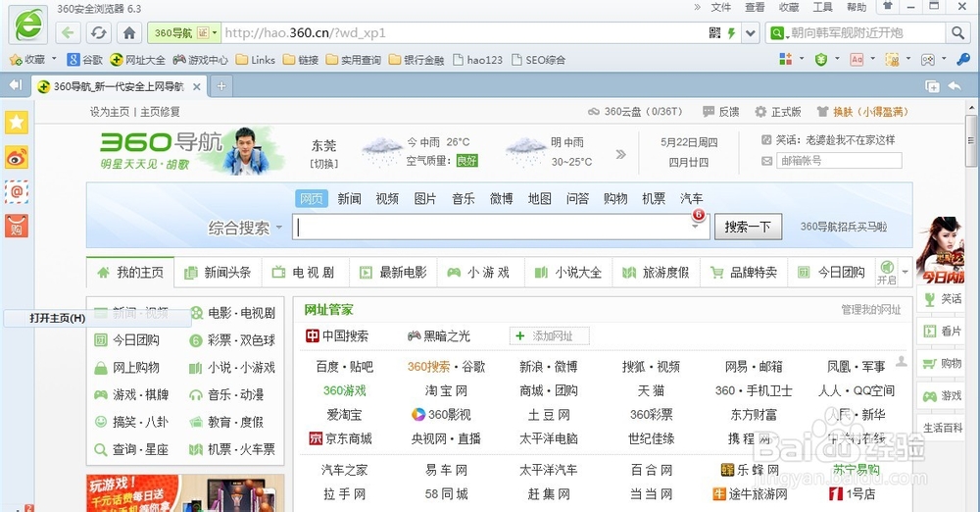The height and width of the screenshot is (512, 980).
Task: Click the Ad blocker icon in toolbar
Action: [857, 60]
